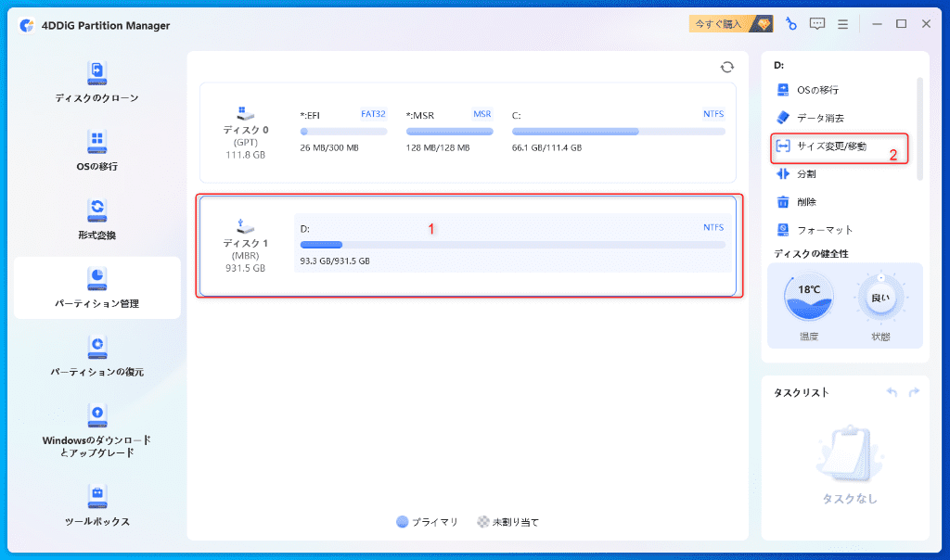Choose 削除 action
950x560 pixels.
(x=797, y=202)
